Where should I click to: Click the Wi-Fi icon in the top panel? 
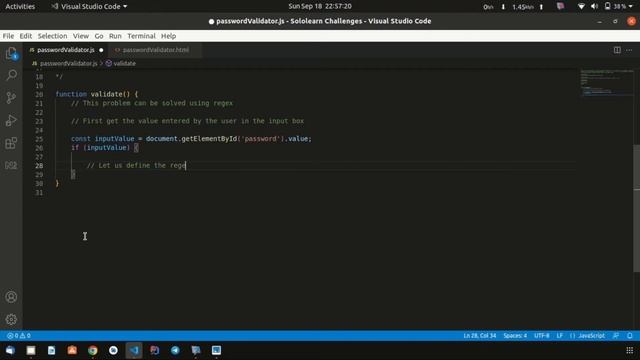tap(581, 6)
